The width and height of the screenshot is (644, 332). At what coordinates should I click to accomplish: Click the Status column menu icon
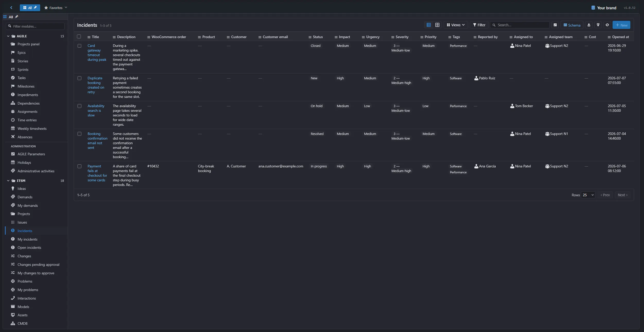point(310,37)
